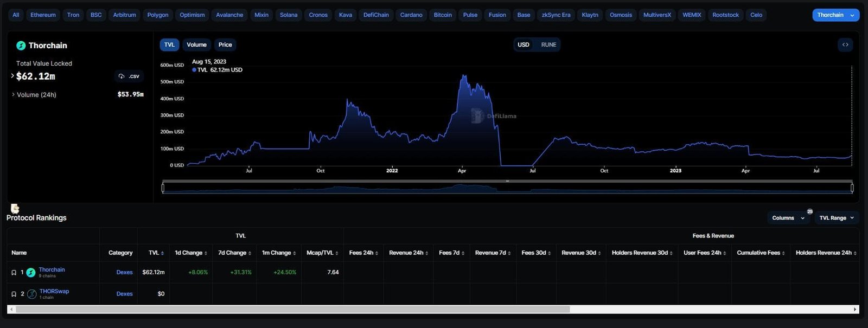This screenshot has height=328, width=868.
Task: Filter by Bitcoin chain
Action: tap(443, 15)
